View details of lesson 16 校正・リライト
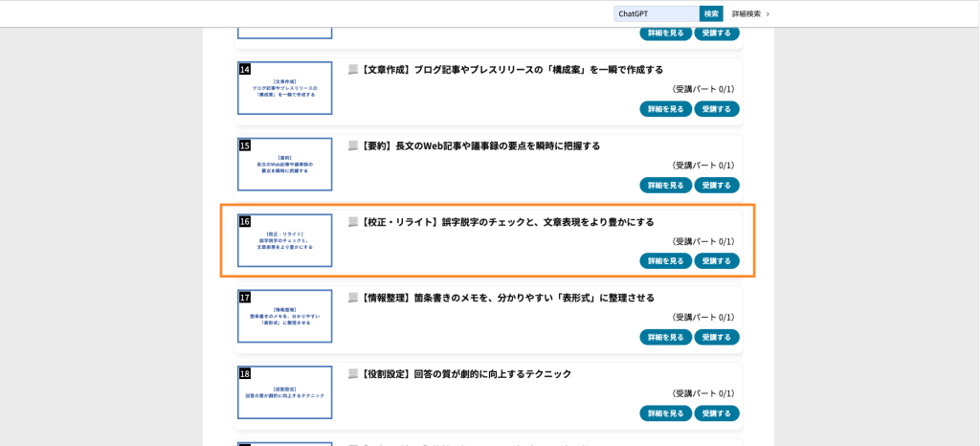Screen dimensions: 980x446 point(665,261)
